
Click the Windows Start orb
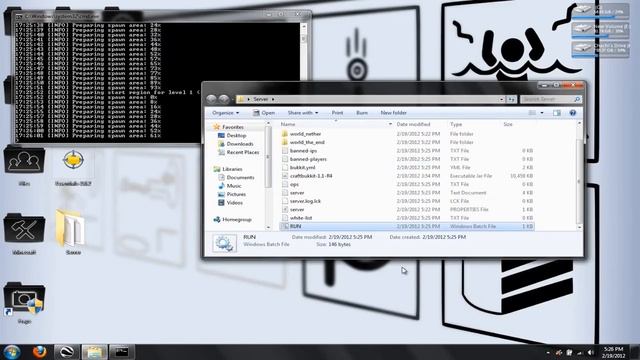(x=12, y=352)
